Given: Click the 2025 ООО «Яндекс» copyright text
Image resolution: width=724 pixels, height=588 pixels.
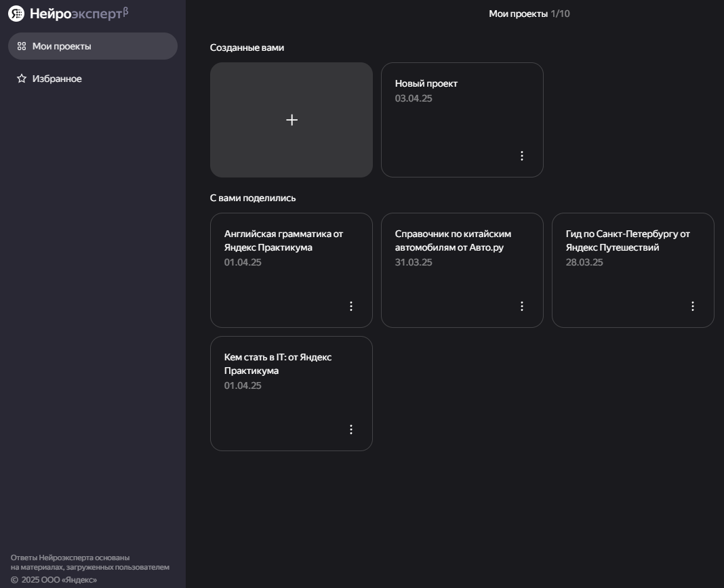Looking at the screenshot, I should click(x=59, y=580).
